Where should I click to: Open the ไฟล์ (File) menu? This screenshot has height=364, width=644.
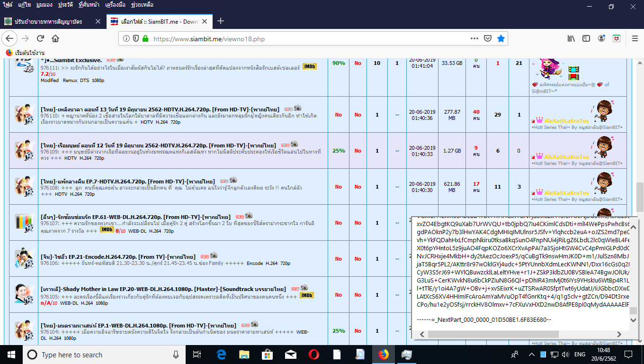[x=8, y=5]
